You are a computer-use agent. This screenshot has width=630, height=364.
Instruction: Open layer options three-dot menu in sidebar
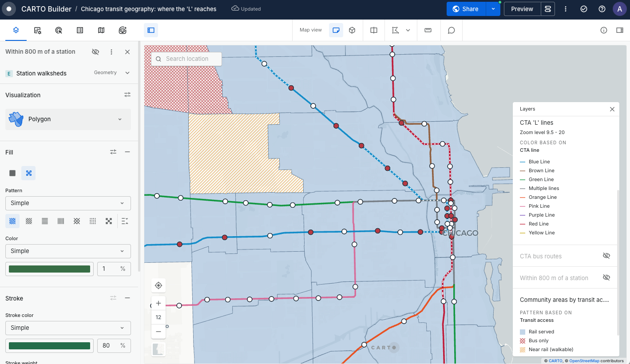click(111, 52)
